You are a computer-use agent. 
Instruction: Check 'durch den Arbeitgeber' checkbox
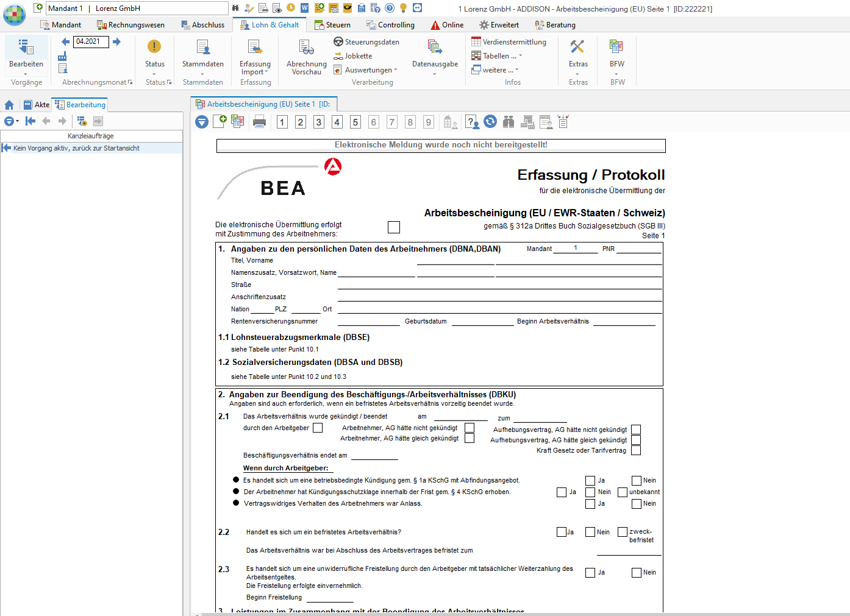[318, 428]
